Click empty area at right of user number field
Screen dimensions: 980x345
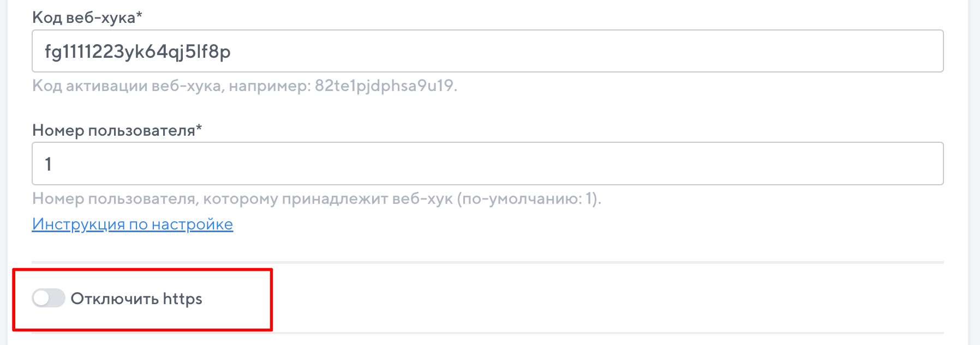click(x=818, y=164)
